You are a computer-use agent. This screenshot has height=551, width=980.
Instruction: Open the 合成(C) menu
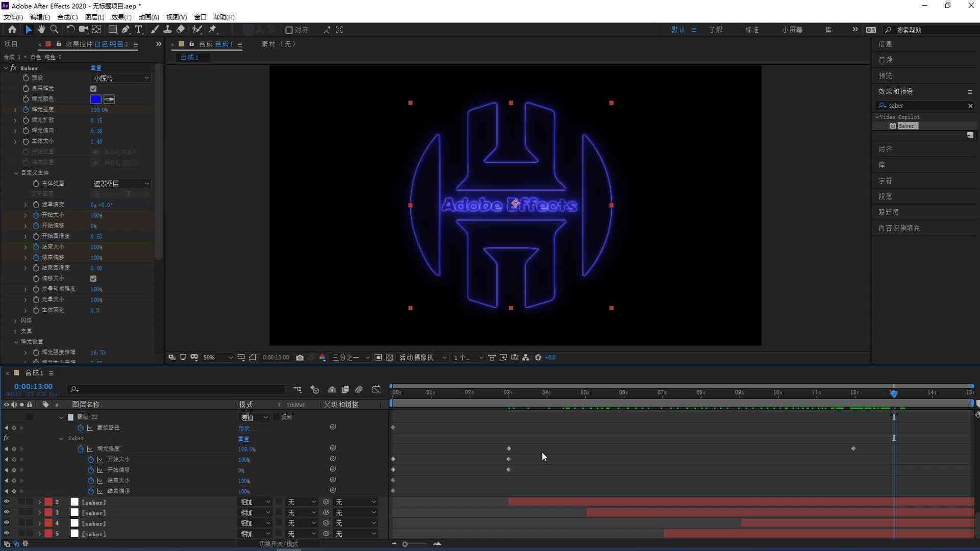click(x=67, y=17)
